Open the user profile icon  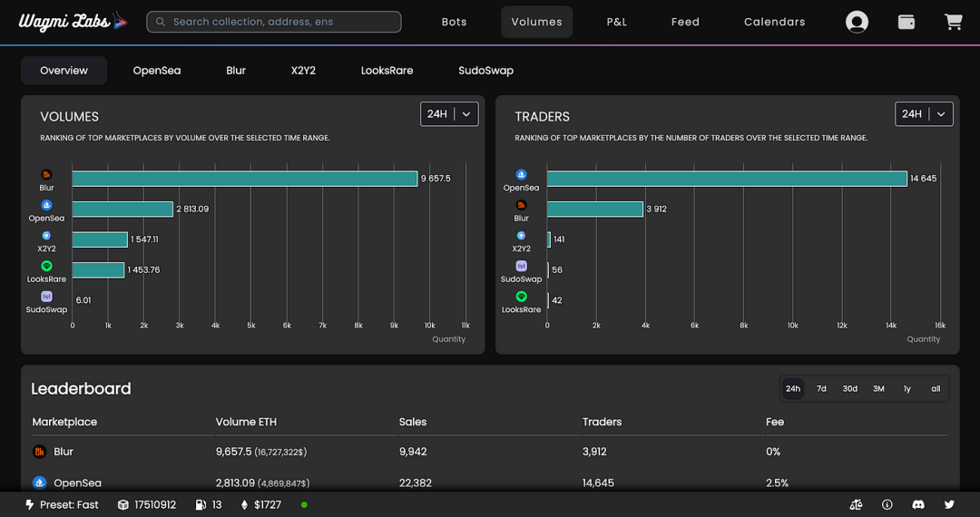(857, 22)
